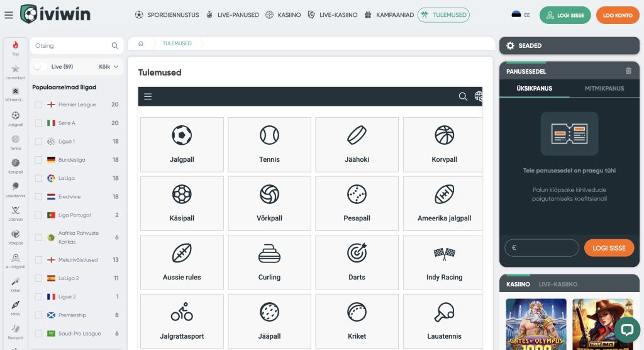Open the live chat bubble icon
This screenshot has height=350, width=644.
[626, 330]
